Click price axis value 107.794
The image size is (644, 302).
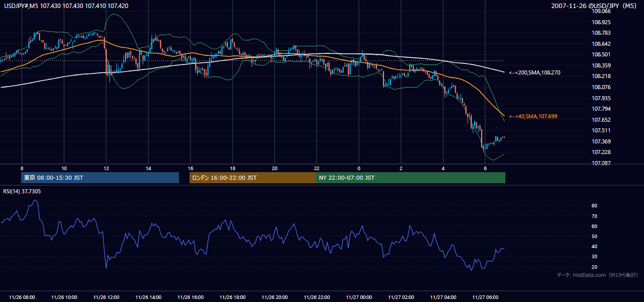click(x=601, y=109)
